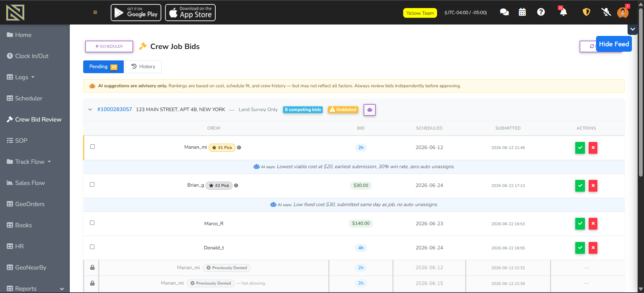Reject Donald_t's 4h bid
Screen dimensions: 644x293
[x=593, y=248]
